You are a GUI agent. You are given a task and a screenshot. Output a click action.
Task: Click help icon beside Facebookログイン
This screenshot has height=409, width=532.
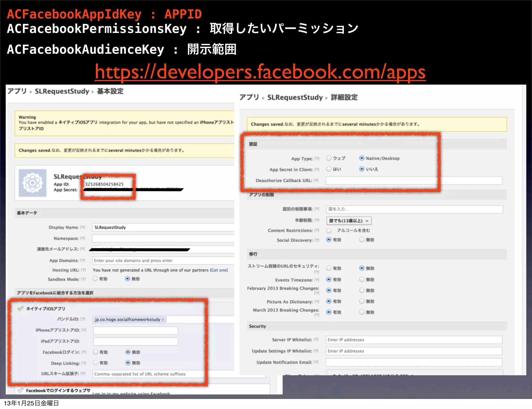84,352
